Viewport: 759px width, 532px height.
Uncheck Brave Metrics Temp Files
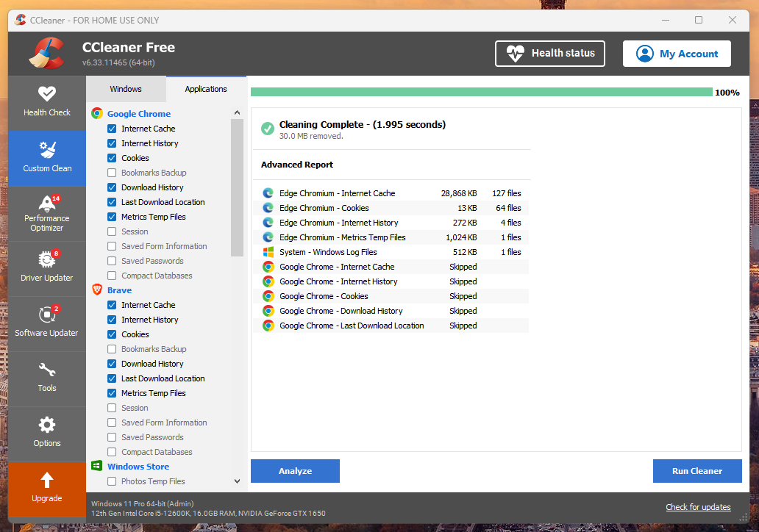tap(112, 393)
